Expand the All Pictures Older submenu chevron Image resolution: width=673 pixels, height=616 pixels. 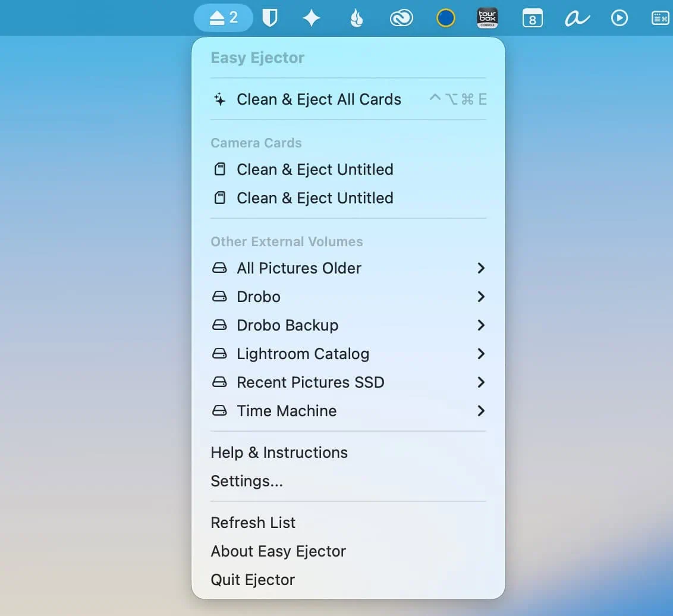point(481,268)
